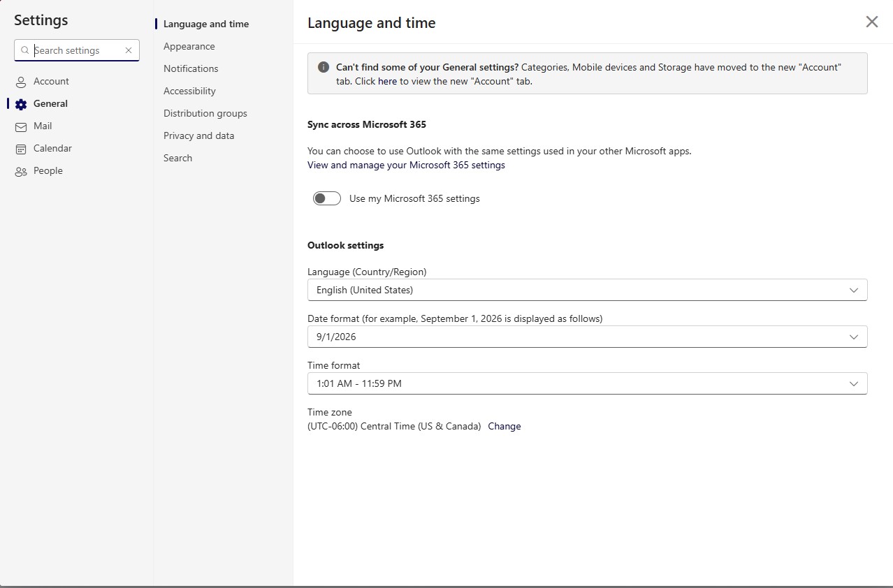Image resolution: width=893 pixels, height=588 pixels.
Task: Open the Mail settings label
Action: [43, 126]
